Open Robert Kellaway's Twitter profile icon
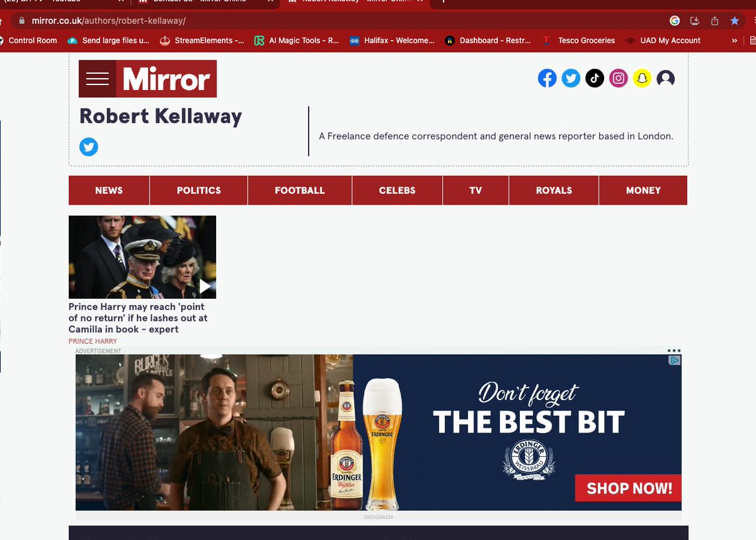The image size is (756, 540). click(89, 147)
